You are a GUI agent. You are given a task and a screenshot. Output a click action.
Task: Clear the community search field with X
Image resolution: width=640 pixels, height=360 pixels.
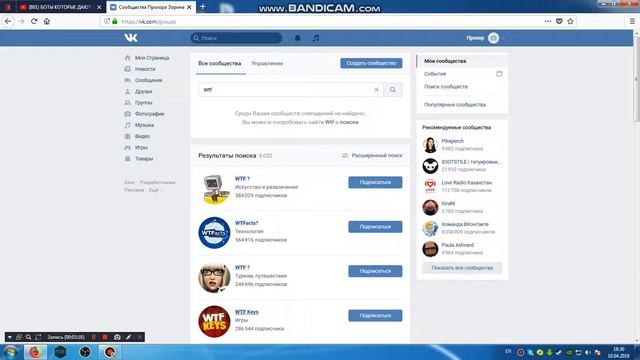point(376,90)
